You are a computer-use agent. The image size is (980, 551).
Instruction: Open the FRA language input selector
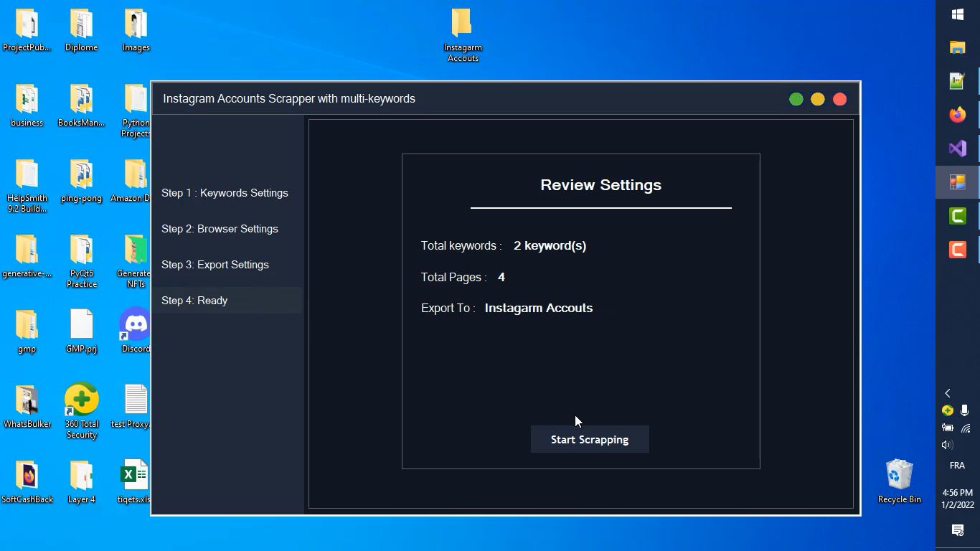coord(957,466)
